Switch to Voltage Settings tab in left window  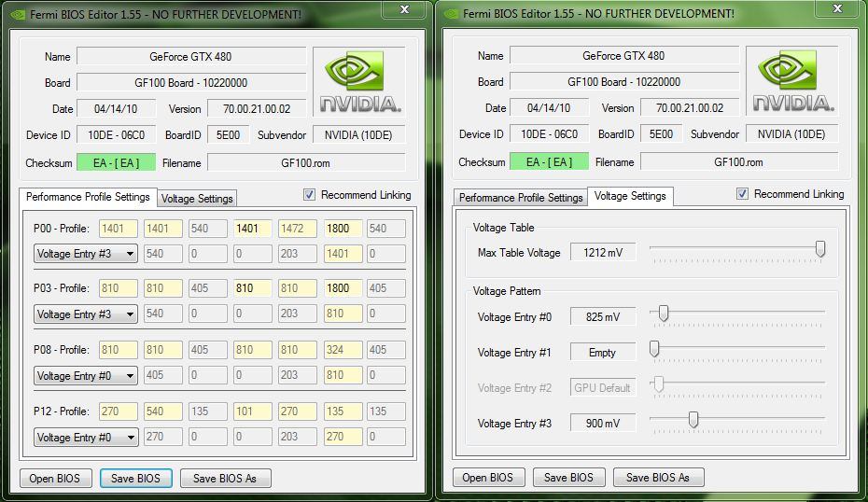[197, 199]
